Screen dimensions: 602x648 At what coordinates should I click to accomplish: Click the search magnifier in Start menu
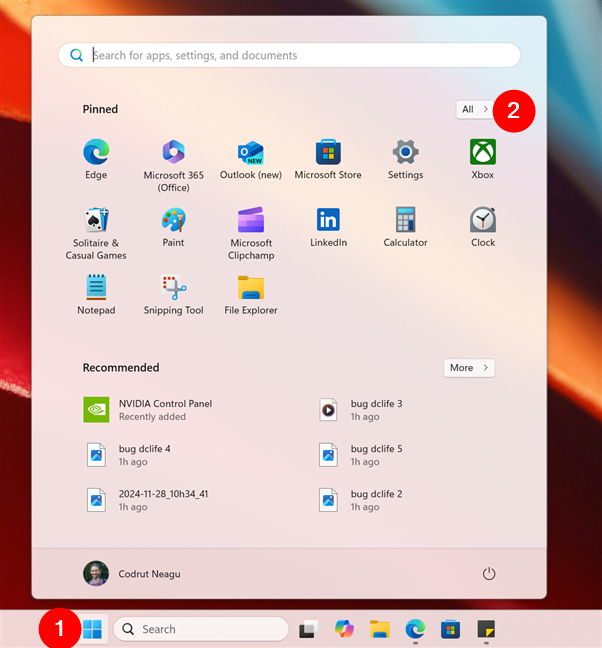(x=76, y=55)
